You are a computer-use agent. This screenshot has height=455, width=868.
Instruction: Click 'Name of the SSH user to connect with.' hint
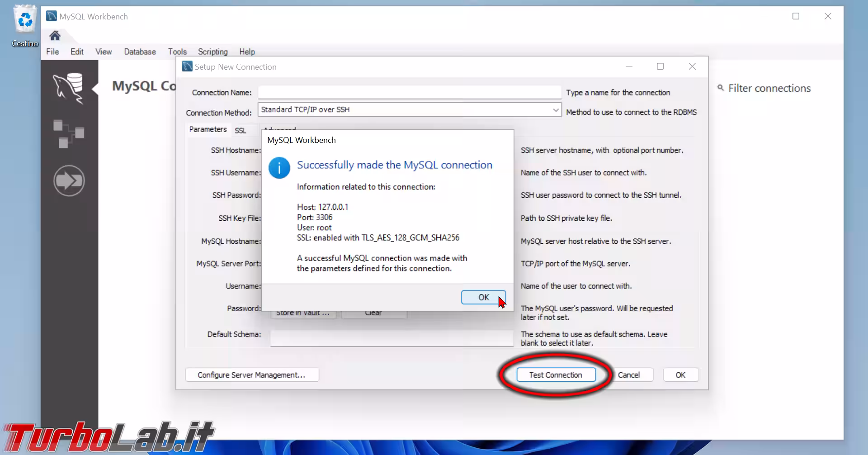(x=583, y=173)
